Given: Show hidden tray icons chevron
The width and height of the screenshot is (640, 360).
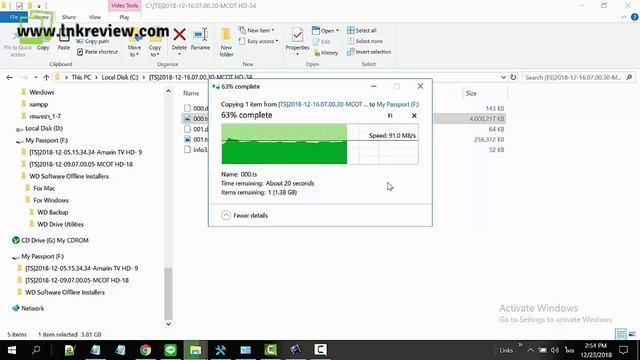Looking at the screenshot, I should (530, 350).
